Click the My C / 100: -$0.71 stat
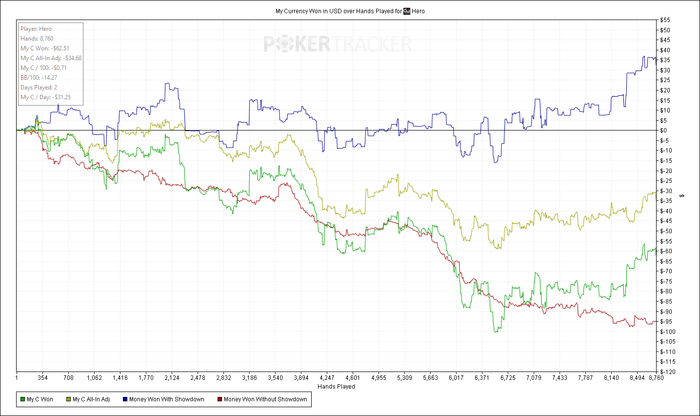Screen dimensions: 700x416 pos(43,68)
